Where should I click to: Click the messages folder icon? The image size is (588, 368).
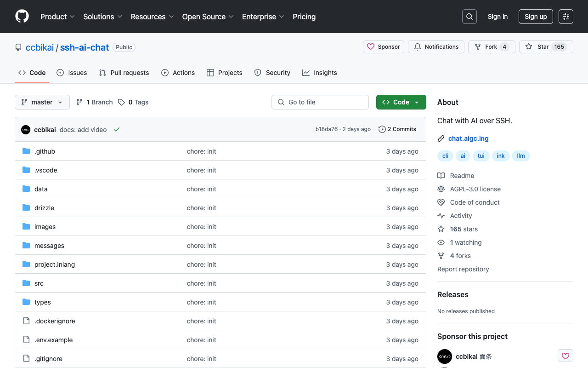point(26,246)
